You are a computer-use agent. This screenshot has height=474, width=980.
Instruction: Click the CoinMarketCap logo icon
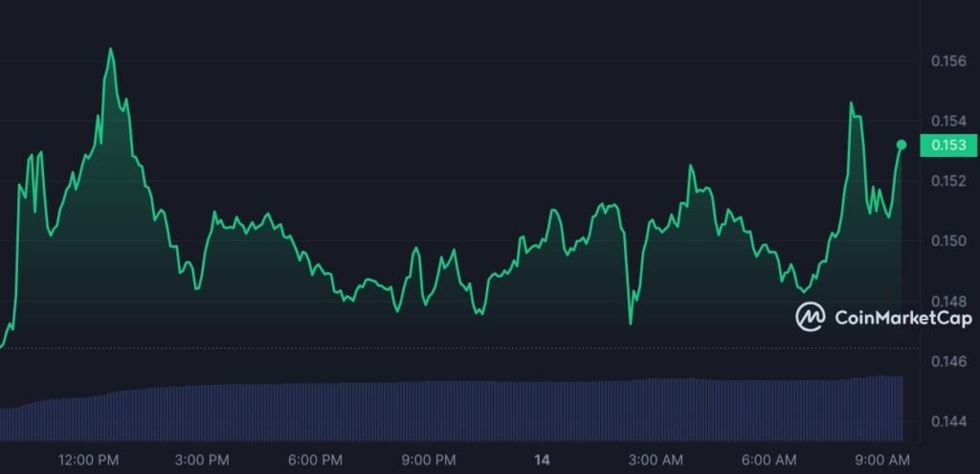(x=811, y=317)
